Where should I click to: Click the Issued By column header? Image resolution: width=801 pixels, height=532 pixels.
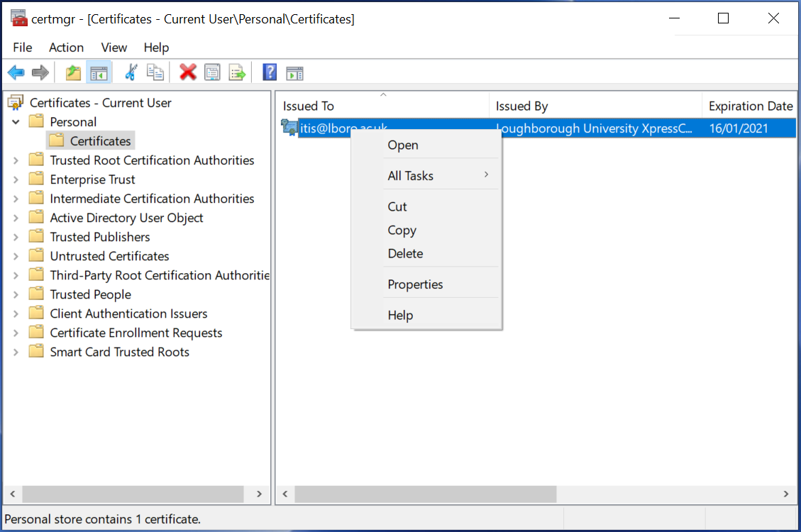(523, 105)
